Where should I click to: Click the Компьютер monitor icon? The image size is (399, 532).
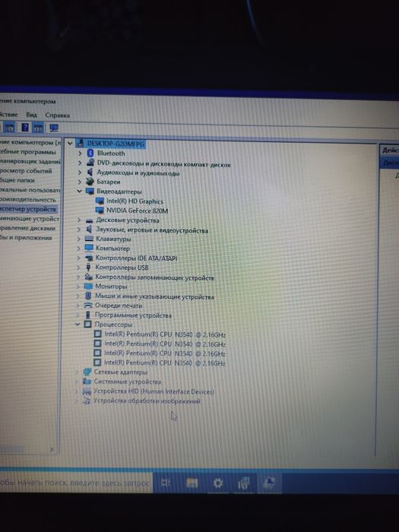click(x=89, y=248)
